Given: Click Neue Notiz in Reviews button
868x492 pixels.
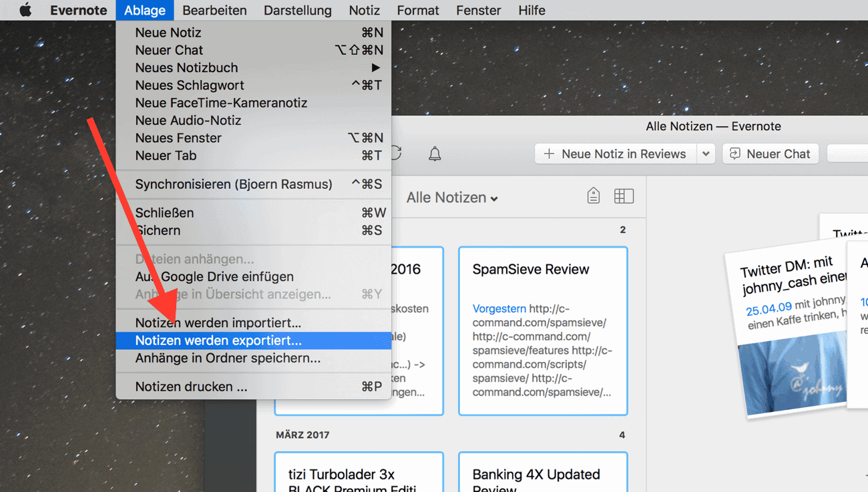Looking at the screenshot, I should click(615, 154).
